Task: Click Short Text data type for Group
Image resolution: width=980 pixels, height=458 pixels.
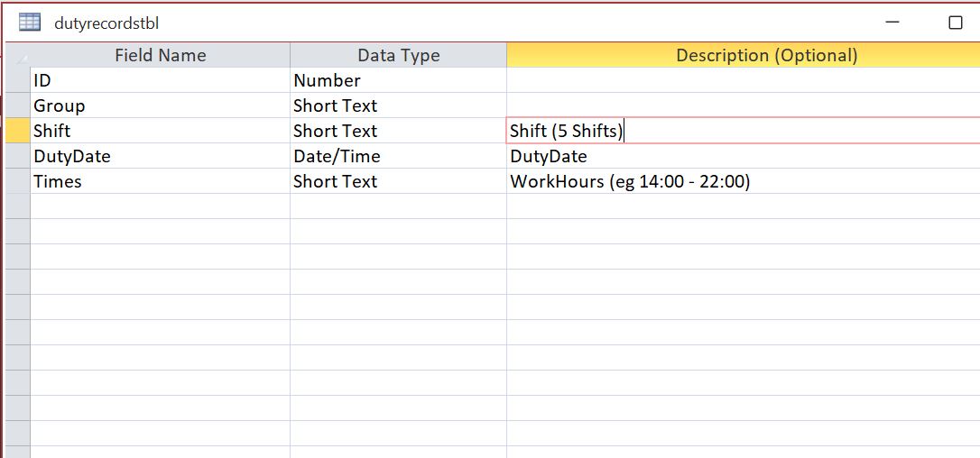Action: click(x=398, y=105)
